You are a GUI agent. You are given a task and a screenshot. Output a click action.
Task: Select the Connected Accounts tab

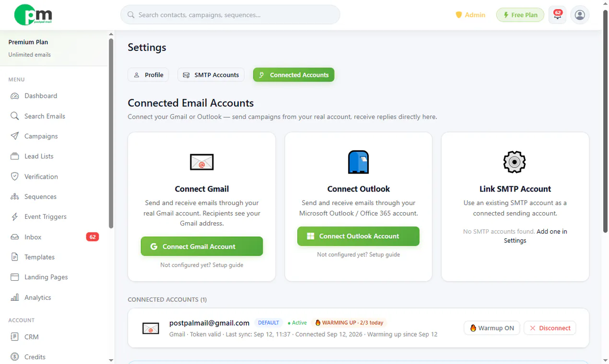(293, 75)
